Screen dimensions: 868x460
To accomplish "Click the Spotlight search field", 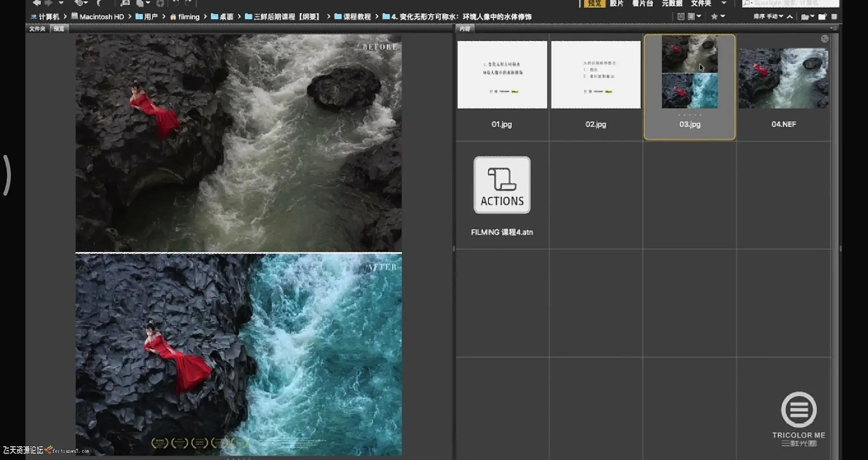I will (x=791, y=3).
